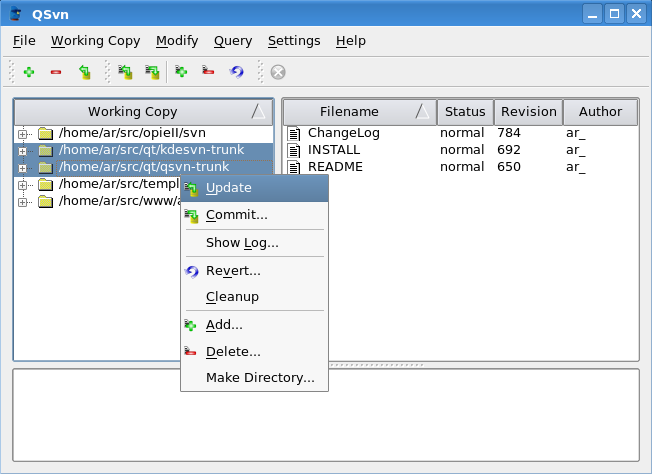Click the Author column header
652x474 pixels.
[600, 111]
